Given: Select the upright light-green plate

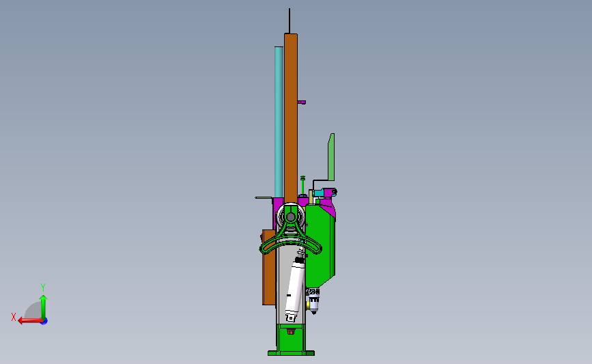Looking at the screenshot, I should pos(331,157).
